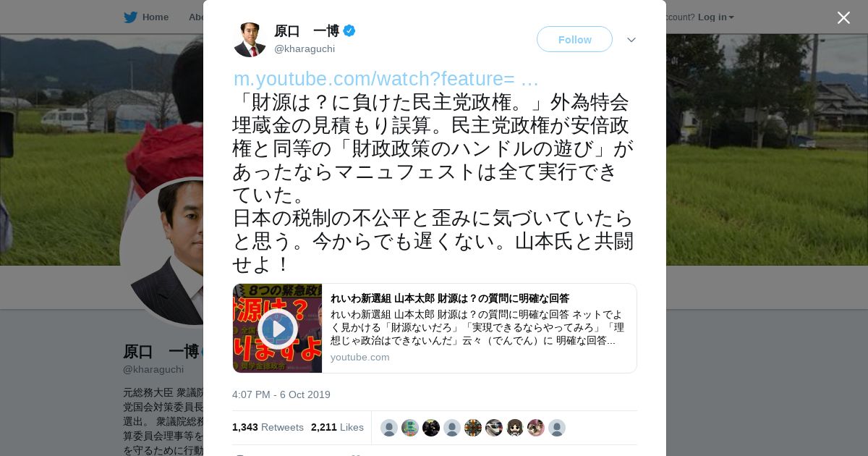This screenshot has height=456, width=868.
Task: Open the tweet author's avatar photo
Action: point(250,39)
